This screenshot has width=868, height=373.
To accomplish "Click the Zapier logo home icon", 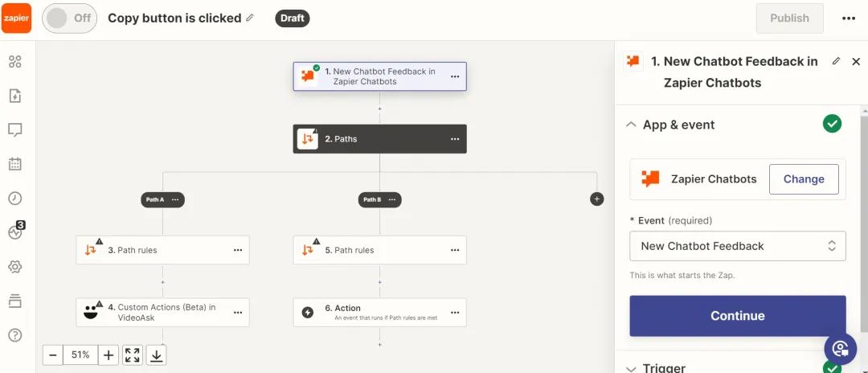I will click(x=16, y=18).
